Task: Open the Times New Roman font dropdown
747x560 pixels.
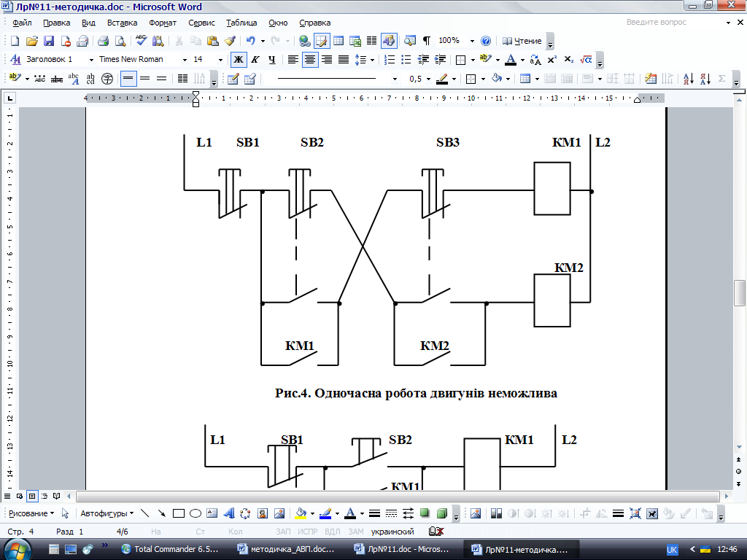Action: tap(185, 60)
